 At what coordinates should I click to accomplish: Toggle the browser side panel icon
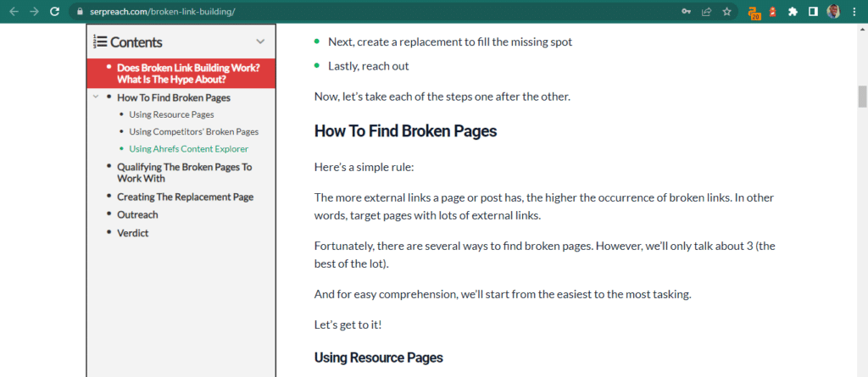[x=813, y=12]
